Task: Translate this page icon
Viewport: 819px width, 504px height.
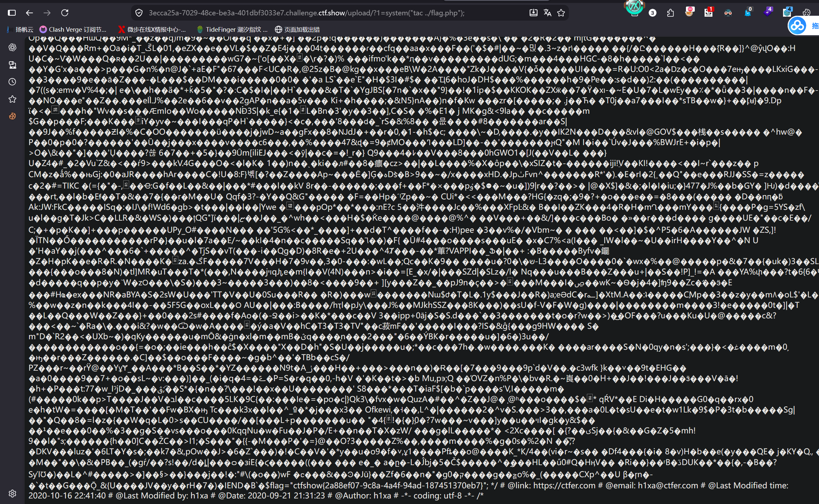Action: pyautogui.click(x=547, y=13)
